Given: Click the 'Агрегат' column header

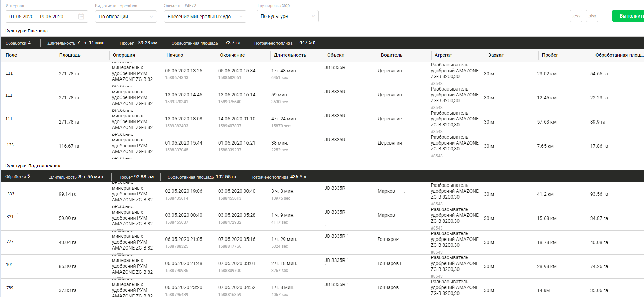Looking at the screenshot, I should click(x=443, y=55).
